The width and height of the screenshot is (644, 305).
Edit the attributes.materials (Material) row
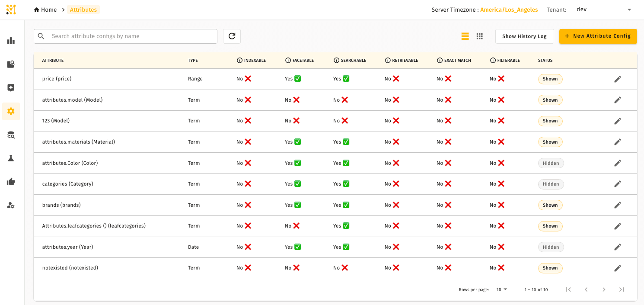pyautogui.click(x=618, y=142)
